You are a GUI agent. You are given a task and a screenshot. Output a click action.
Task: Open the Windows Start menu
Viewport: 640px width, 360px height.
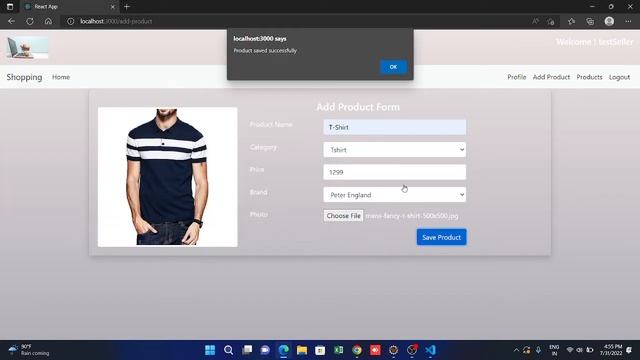(x=210, y=350)
